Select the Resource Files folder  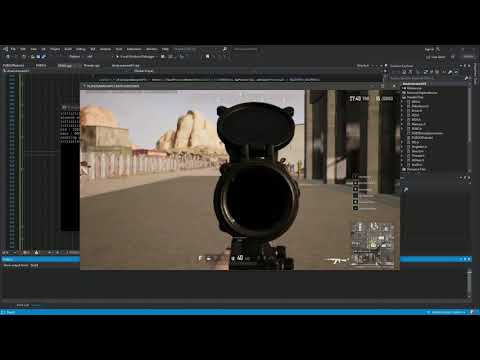pyautogui.click(x=415, y=169)
